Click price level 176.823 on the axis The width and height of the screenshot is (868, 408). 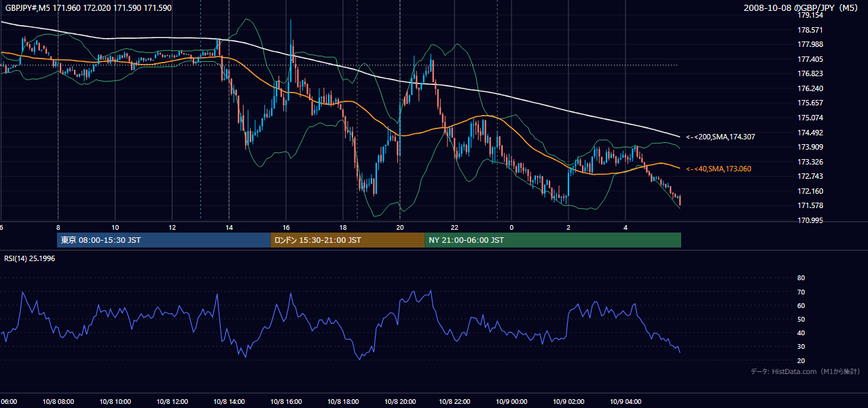tap(810, 74)
